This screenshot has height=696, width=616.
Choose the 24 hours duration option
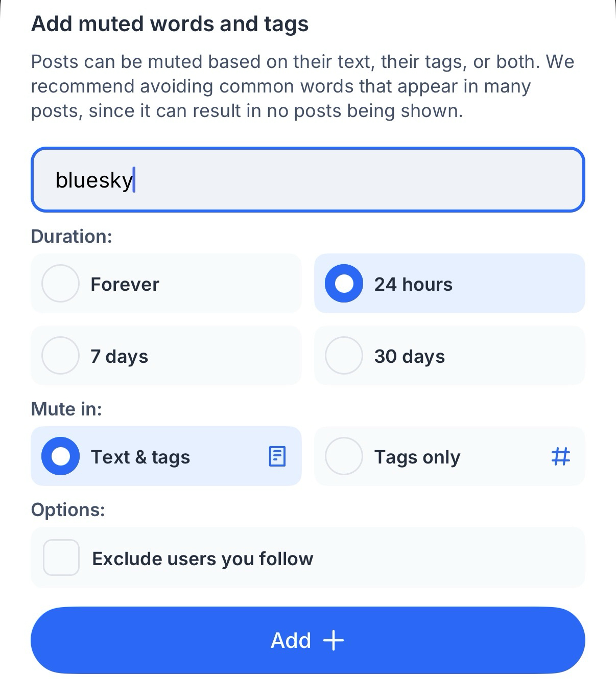pyautogui.click(x=344, y=284)
